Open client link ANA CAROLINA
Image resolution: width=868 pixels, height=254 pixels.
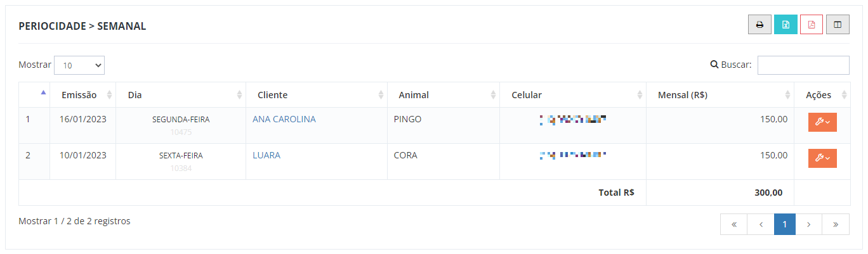click(x=284, y=119)
